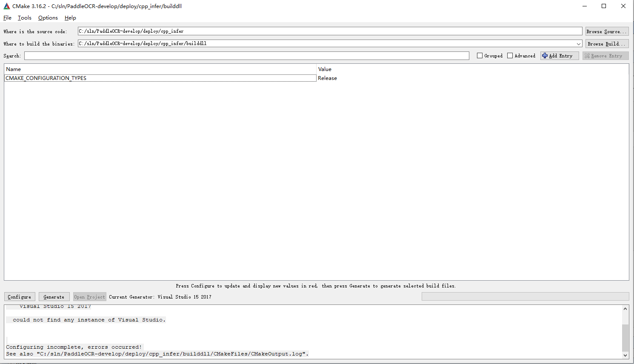Open the Help menu
Image resolution: width=634 pixels, height=364 pixels.
(70, 17)
